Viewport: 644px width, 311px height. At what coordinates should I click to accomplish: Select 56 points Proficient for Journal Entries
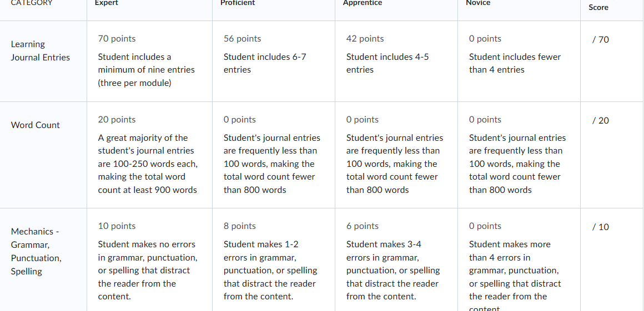pos(274,61)
